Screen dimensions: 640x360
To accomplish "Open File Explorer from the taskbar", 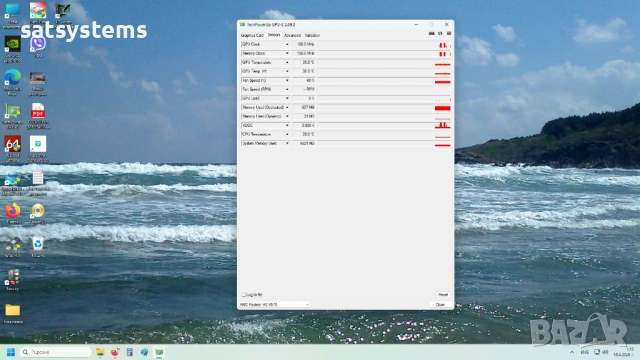I will coord(100,352).
